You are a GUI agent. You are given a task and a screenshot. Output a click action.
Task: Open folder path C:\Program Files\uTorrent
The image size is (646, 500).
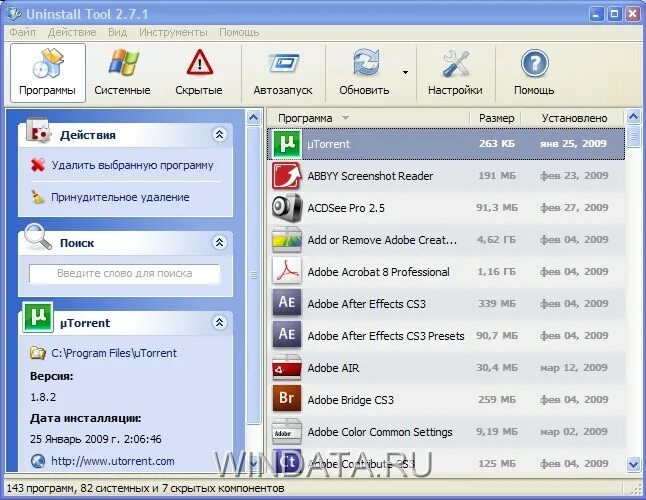click(114, 353)
